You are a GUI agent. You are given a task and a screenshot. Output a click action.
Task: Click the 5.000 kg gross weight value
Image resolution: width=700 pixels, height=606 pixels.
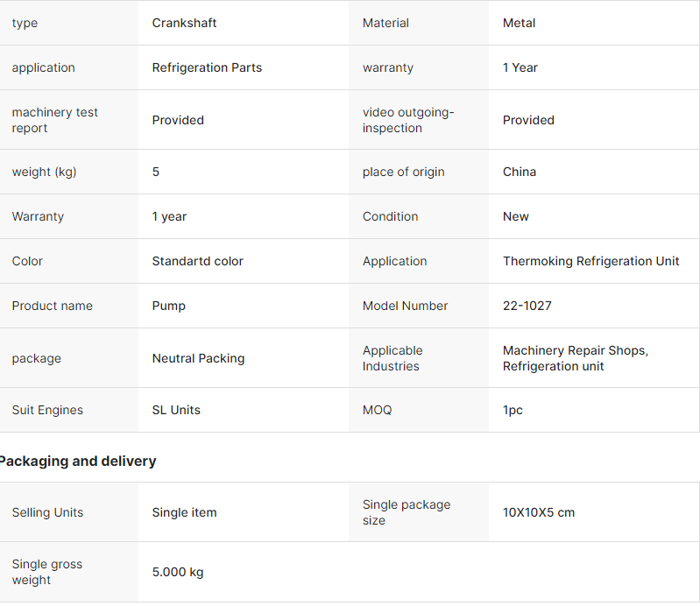coord(177,572)
